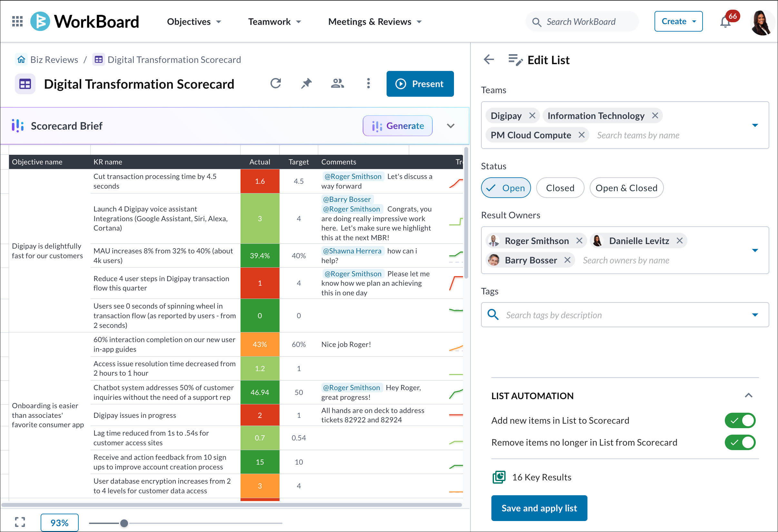This screenshot has width=778, height=532.
Task: Click the red 1.6 Actual cell
Action: (x=260, y=181)
